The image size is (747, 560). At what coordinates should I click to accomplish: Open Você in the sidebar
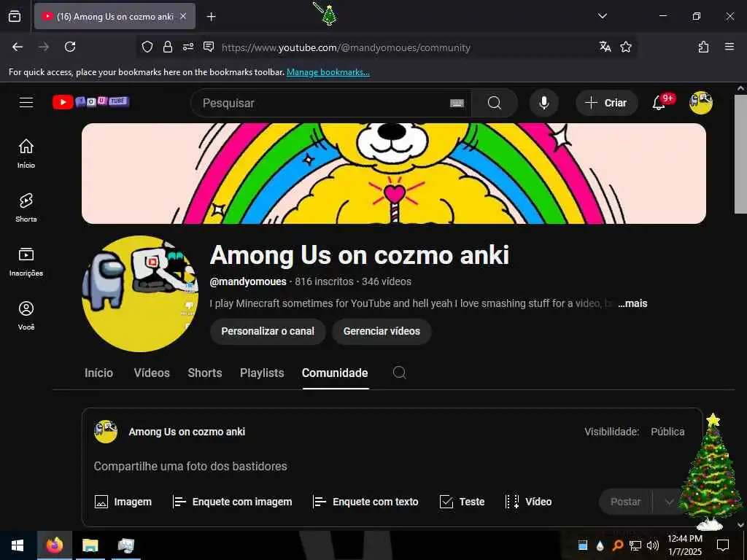[26, 316]
